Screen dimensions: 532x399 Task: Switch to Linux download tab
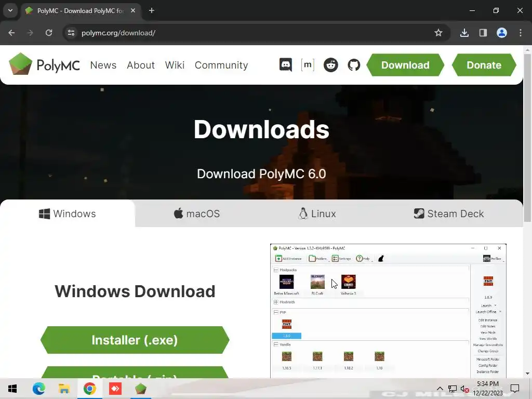(317, 214)
